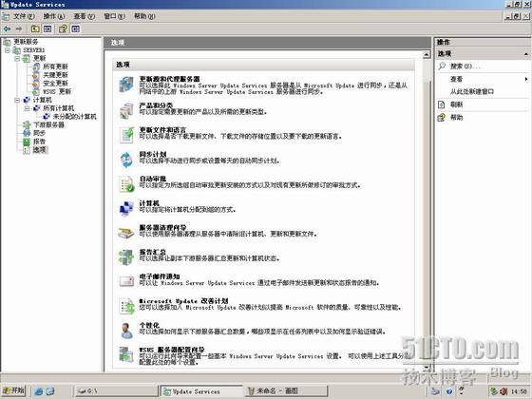The height and width of the screenshot is (399, 532).
Task: Open the 电子邮件通知 title link
Action: (160, 276)
